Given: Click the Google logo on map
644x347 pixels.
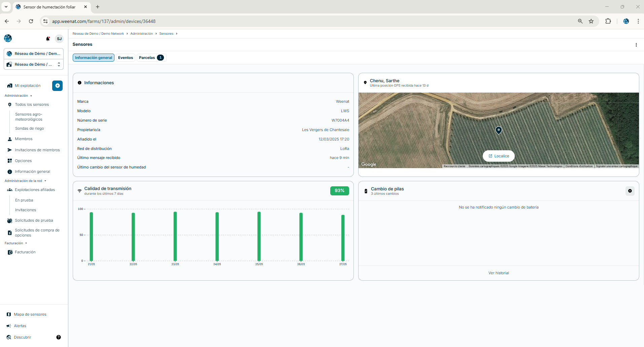Looking at the screenshot, I should [369, 164].
